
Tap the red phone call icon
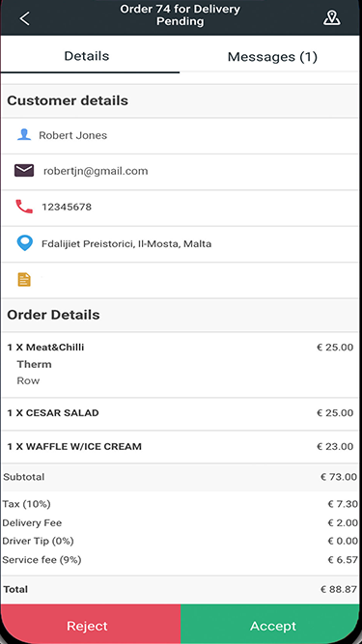pos(24,207)
